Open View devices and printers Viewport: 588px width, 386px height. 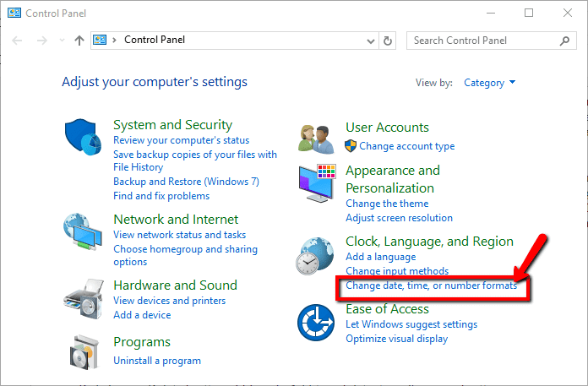tap(170, 301)
